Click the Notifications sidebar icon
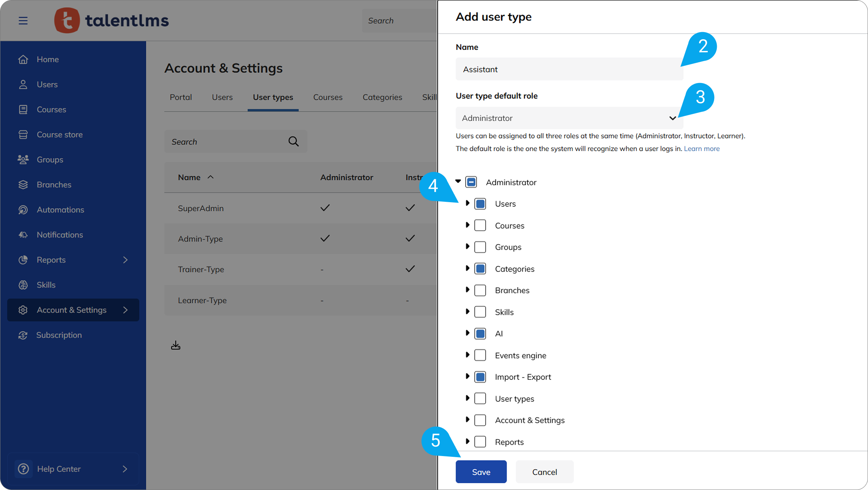Screen dimensions: 868x490 (23, 235)
